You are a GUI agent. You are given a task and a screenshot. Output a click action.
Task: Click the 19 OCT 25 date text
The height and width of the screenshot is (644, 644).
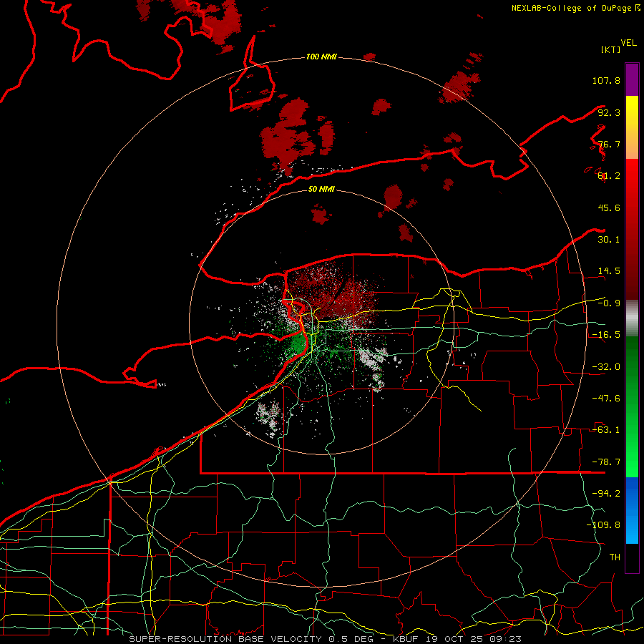456,639
